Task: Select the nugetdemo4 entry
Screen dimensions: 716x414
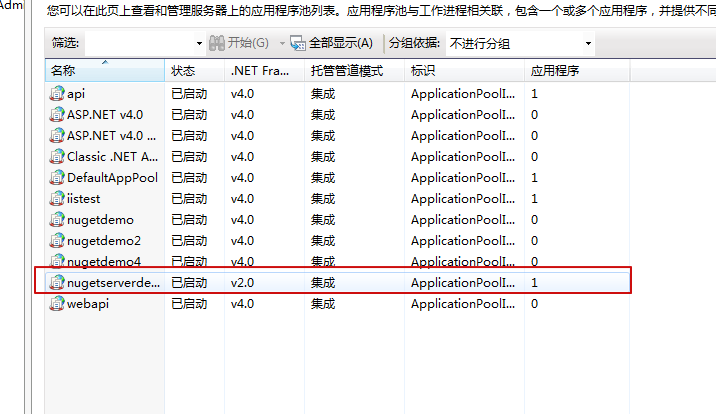Action: (x=104, y=261)
